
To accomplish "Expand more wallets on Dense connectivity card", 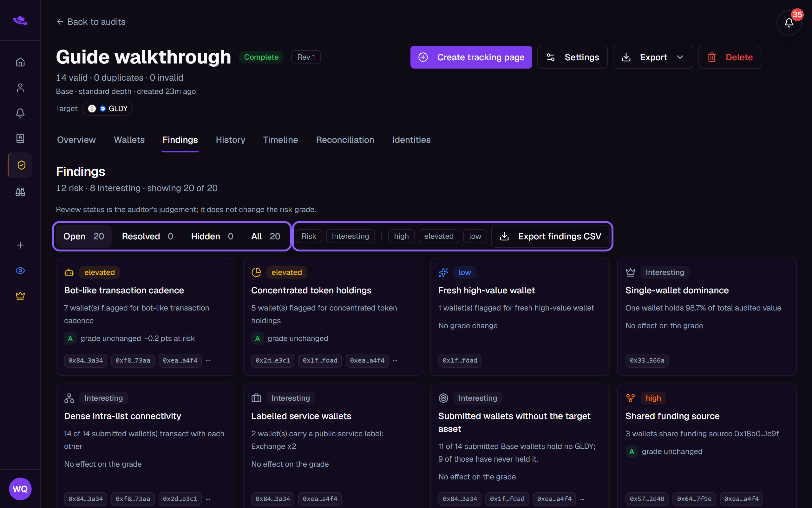I will pos(208,499).
